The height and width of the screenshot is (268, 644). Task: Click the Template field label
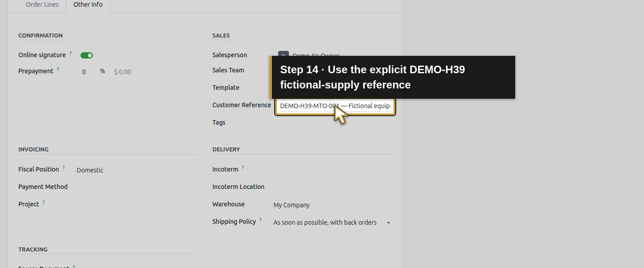pyautogui.click(x=226, y=88)
